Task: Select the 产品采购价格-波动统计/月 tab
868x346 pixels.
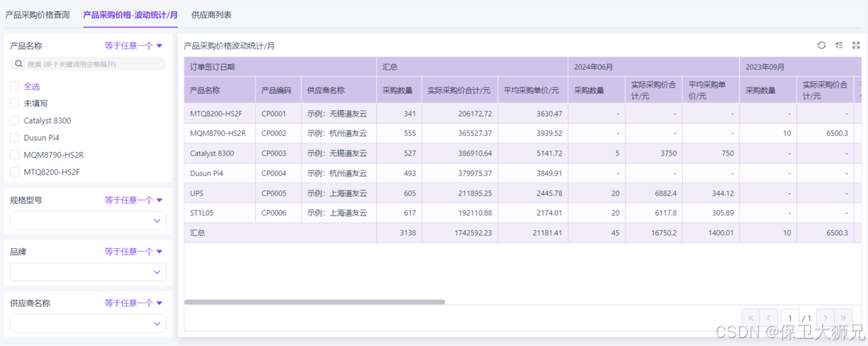Action: point(130,14)
